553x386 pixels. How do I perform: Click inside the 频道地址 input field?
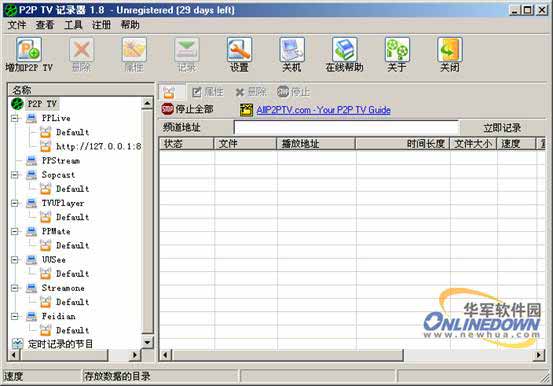[x=346, y=128]
